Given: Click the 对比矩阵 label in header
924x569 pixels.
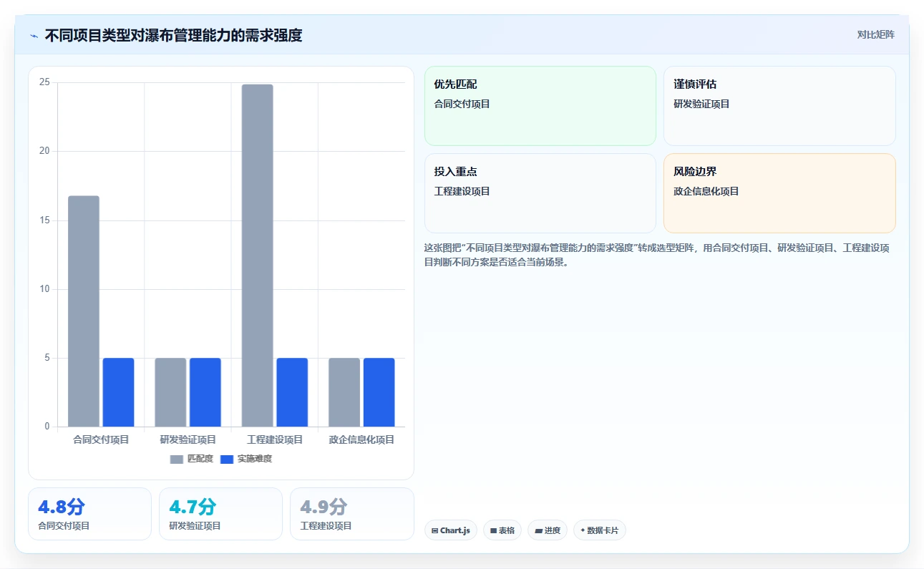Looking at the screenshot, I should pyautogui.click(x=875, y=34).
